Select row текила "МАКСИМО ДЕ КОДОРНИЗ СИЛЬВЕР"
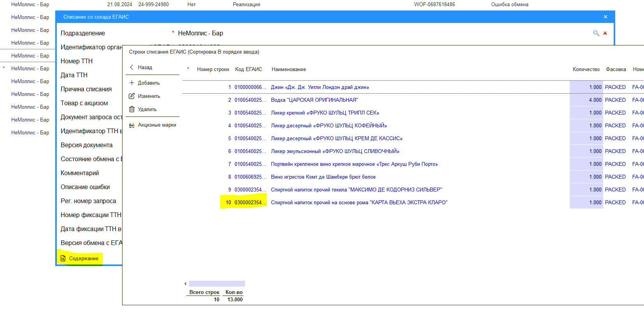 click(413, 190)
